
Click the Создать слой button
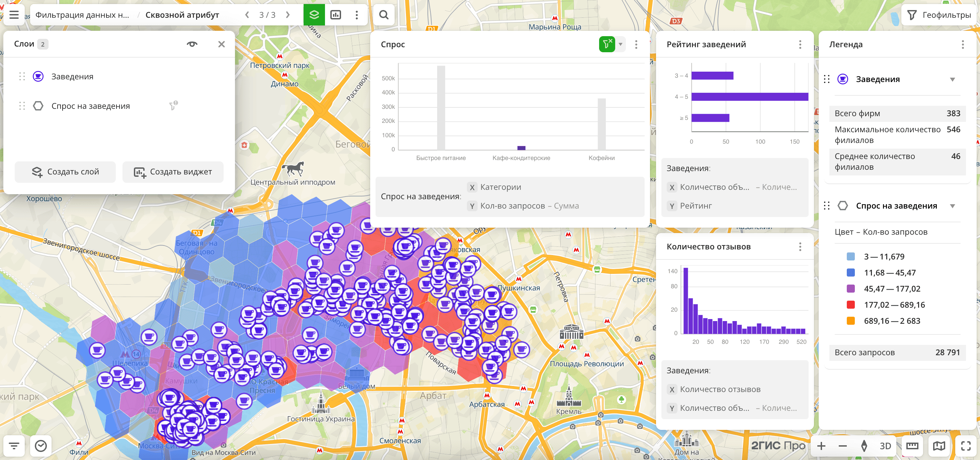tap(65, 172)
